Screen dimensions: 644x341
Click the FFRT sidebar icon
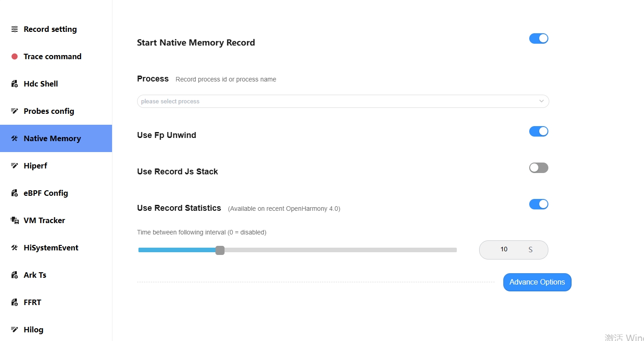[x=15, y=302]
